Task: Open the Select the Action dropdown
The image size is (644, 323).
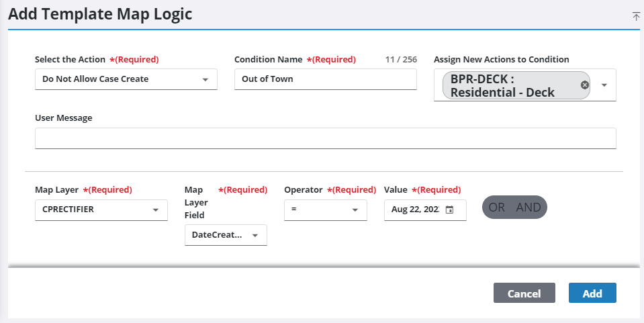Action: [x=205, y=79]
